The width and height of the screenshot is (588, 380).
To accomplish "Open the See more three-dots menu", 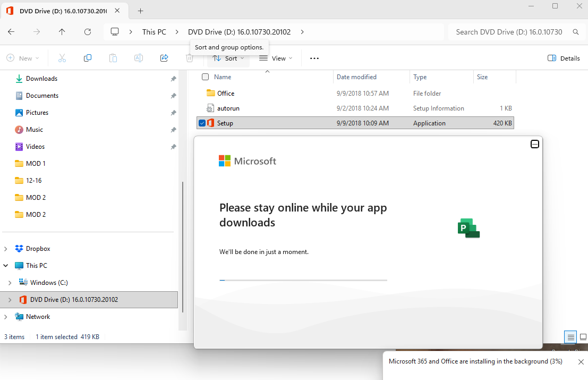I will 314,58.
